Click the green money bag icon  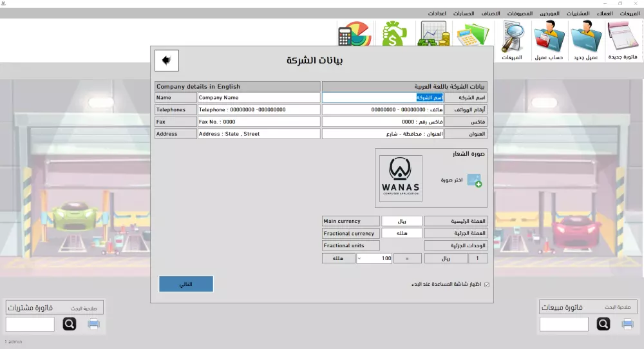coord(394,33)
